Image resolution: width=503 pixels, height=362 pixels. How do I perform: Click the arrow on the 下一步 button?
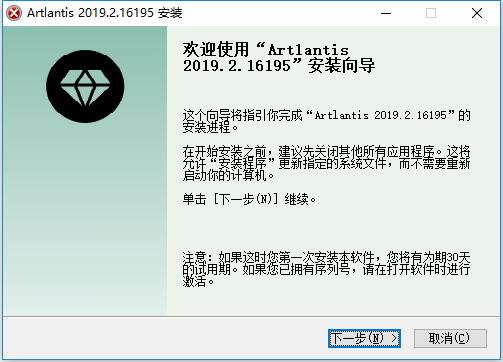(394, 338)
